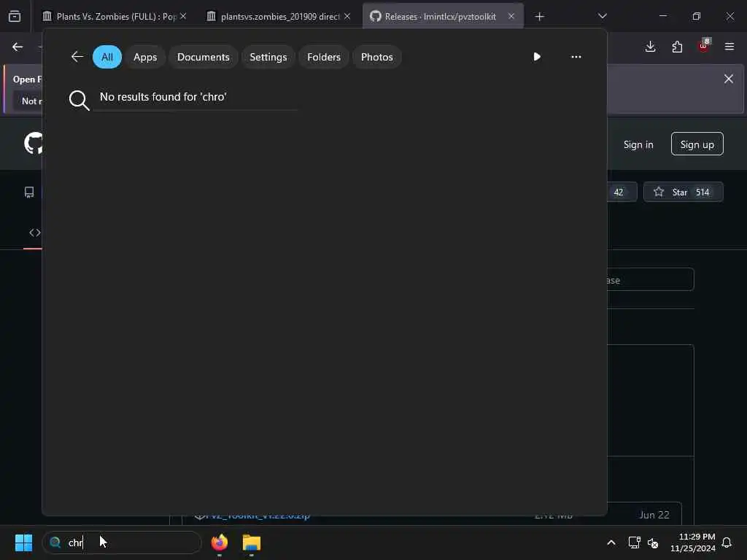
Task: Switch to the Folders search filter
Action: tap(324, 57)
